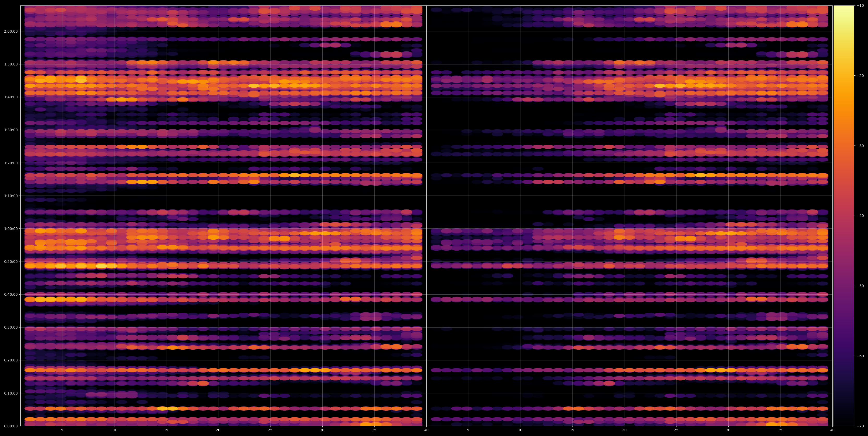This screenshot has width=868, height=436.
Task: Click the −50 colorbar tick label
Action: click(x=860, y=286)
